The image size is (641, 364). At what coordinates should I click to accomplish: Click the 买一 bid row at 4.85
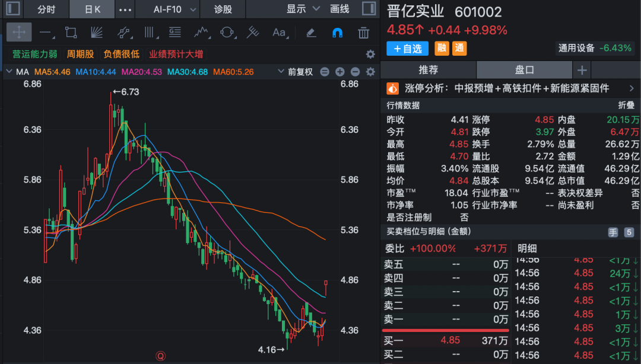click(446, 340)
